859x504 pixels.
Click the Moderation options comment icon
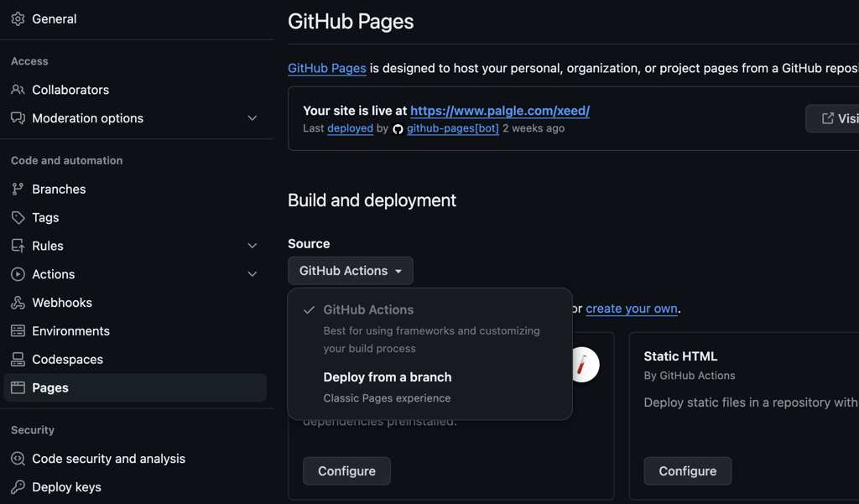pos(18,117)
